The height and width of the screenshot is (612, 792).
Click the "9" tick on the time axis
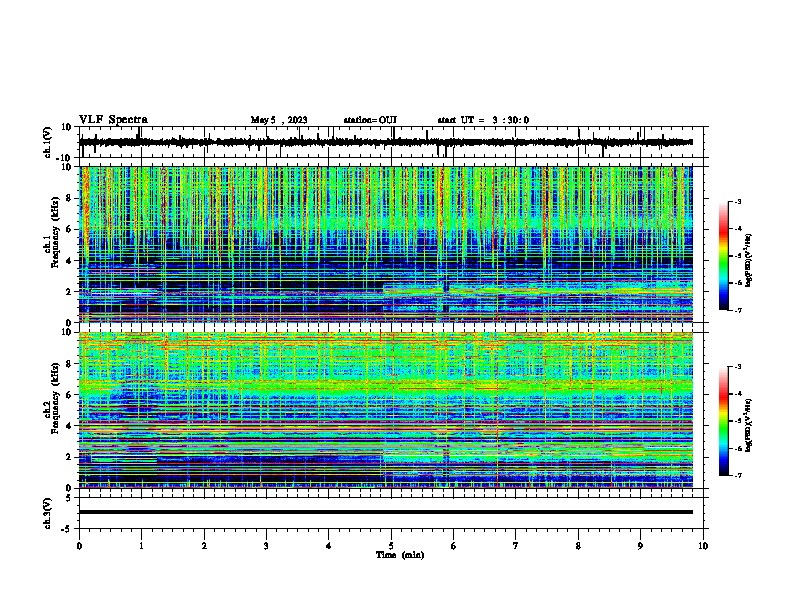(x=640, y=546)
